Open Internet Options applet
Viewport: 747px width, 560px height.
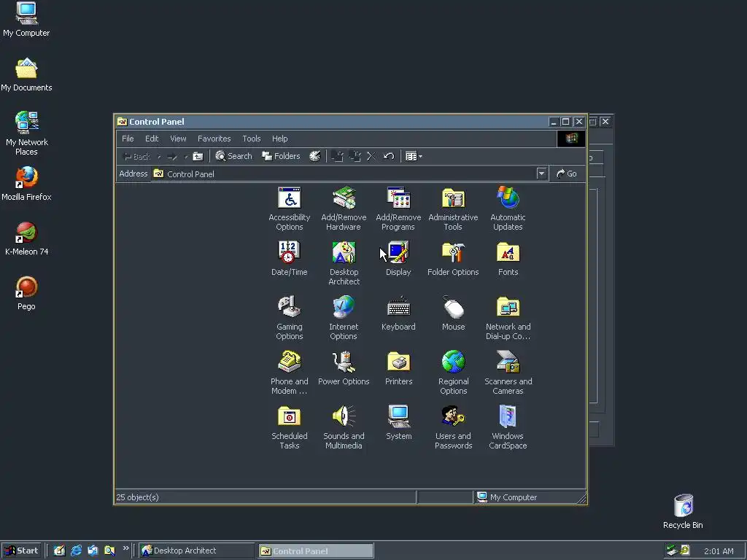pos(344,318)
